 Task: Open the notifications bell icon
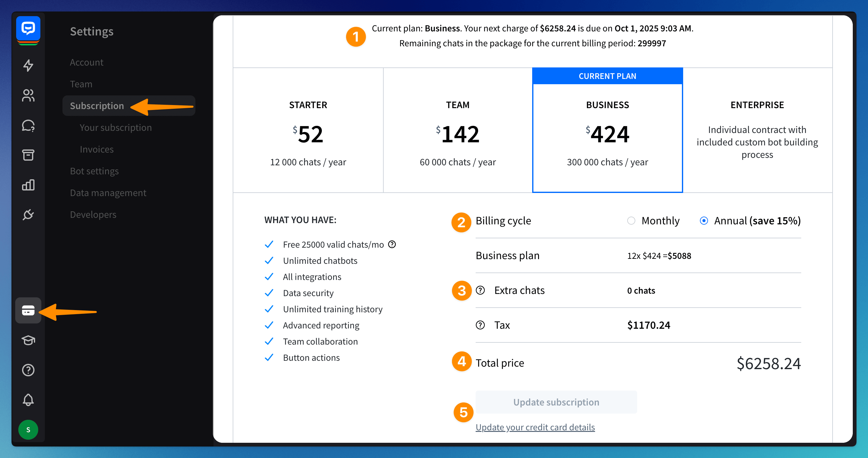(x=28, y=400)
